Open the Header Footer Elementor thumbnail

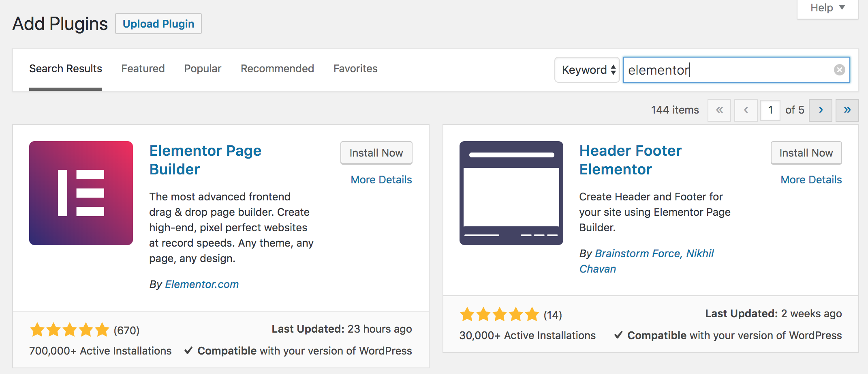511,193
